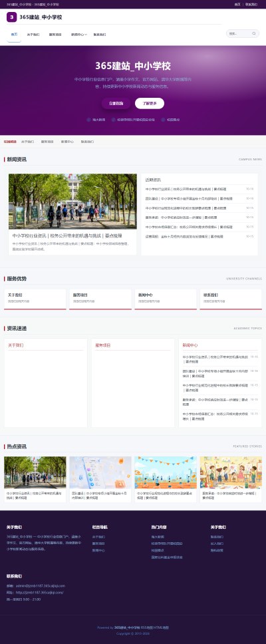Open 服务项目 in the secondary quick-nav bar

(47, 142)
